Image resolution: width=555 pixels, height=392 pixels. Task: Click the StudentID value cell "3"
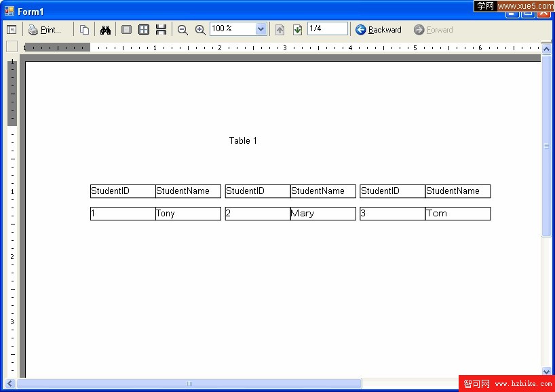[393, 214]
